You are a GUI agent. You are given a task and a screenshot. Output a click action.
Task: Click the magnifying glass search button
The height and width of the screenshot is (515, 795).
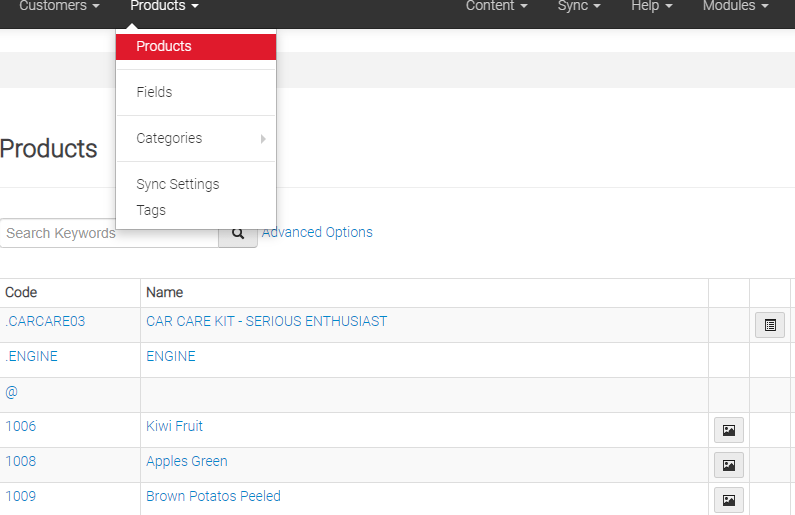238,234
